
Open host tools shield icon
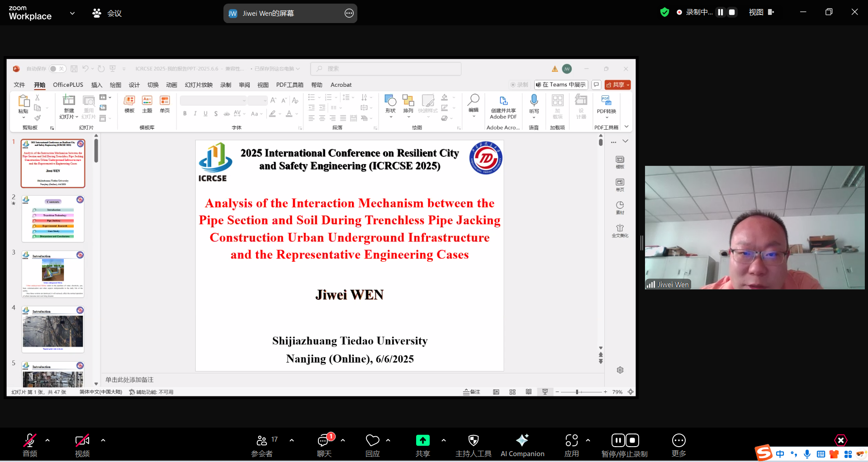pos(474,445)
